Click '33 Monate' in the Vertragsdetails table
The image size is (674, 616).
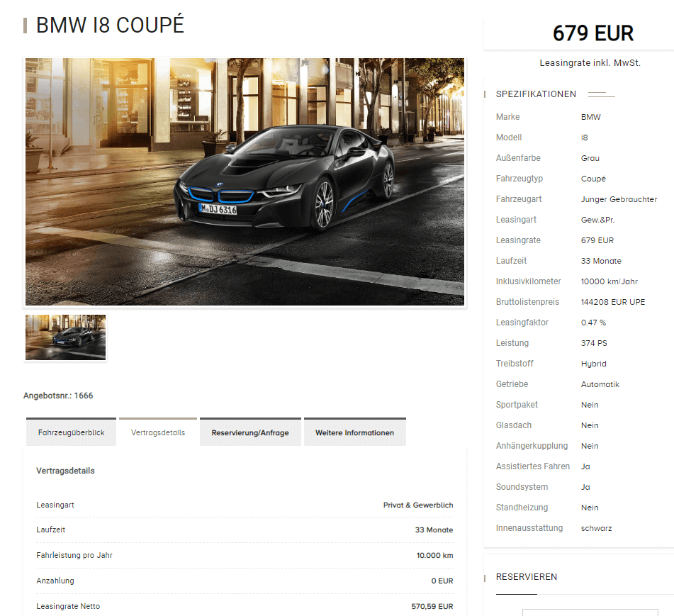point(434,530)
